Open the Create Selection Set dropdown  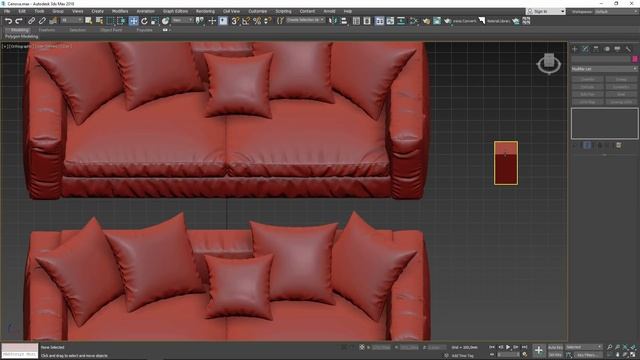305,20
